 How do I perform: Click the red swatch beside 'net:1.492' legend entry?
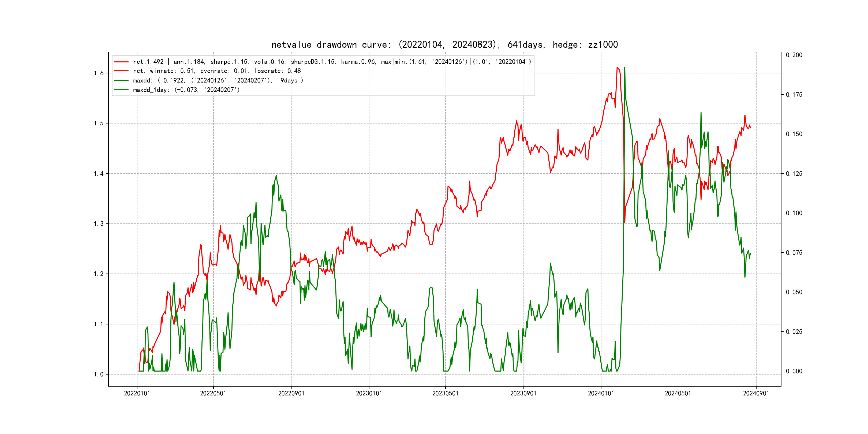click(x=121, y=62)
